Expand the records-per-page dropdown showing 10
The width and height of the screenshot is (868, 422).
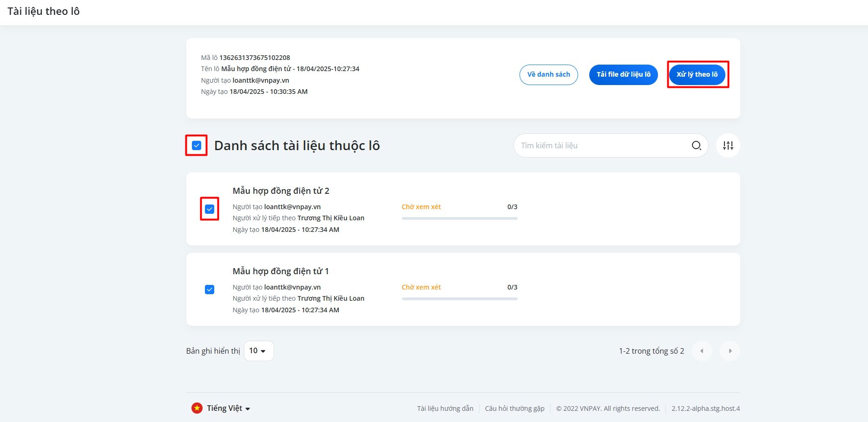point(258,351)
